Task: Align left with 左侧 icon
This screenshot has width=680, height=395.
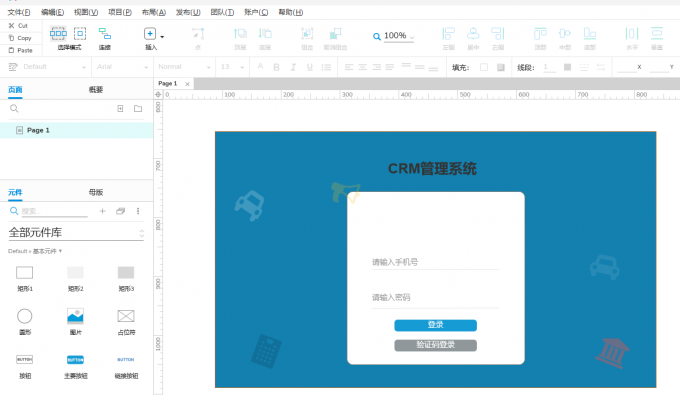Action: 448,33
